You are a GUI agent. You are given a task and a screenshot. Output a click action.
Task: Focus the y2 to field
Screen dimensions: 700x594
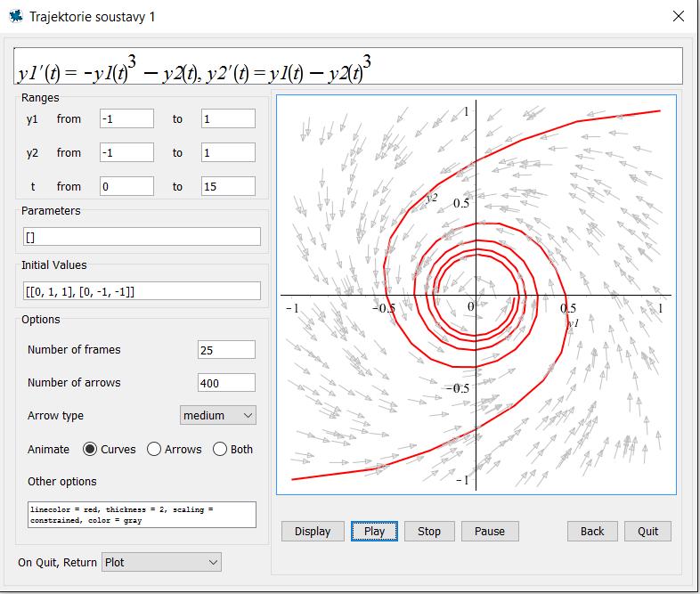coord(228,152)
